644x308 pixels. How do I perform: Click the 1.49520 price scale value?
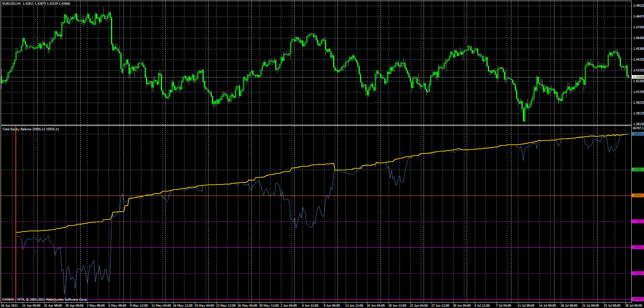tap(638, 6)
